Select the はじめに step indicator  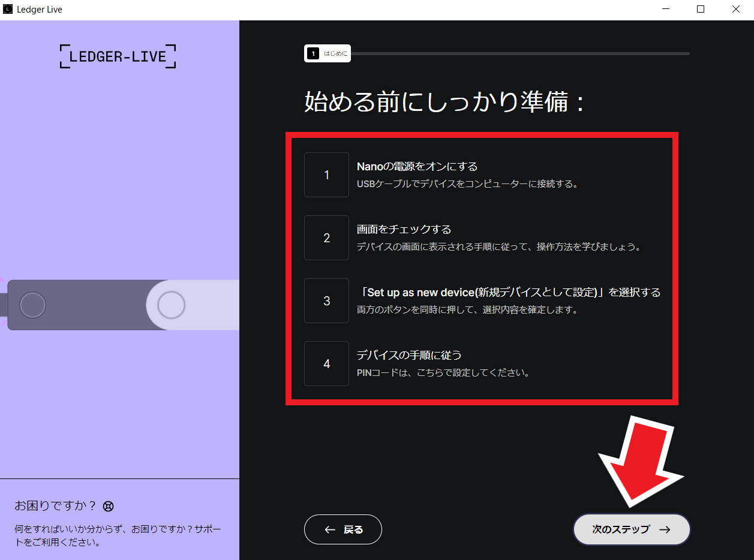tap(328, 53)
